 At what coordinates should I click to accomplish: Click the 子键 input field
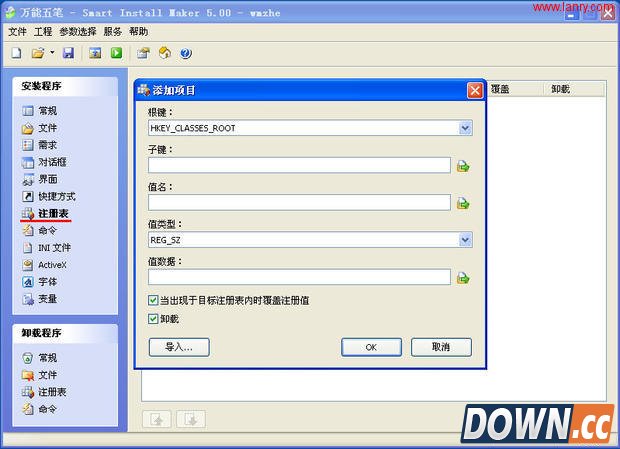(299, 165)
